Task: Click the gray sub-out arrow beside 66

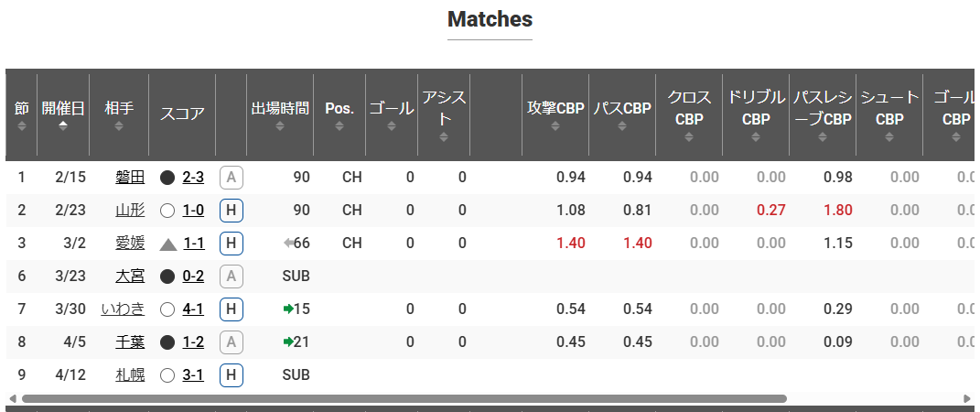Action: click(x=288, y=244)
